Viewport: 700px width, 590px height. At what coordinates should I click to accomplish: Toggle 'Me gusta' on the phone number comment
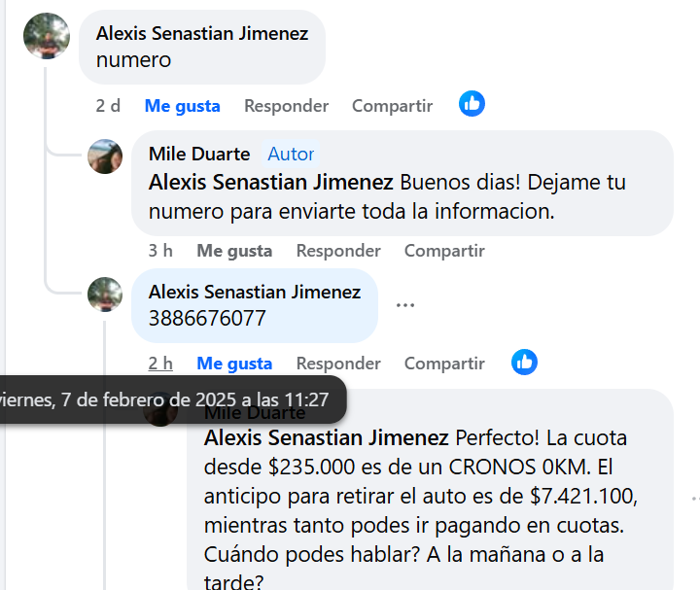coord(234,364)
